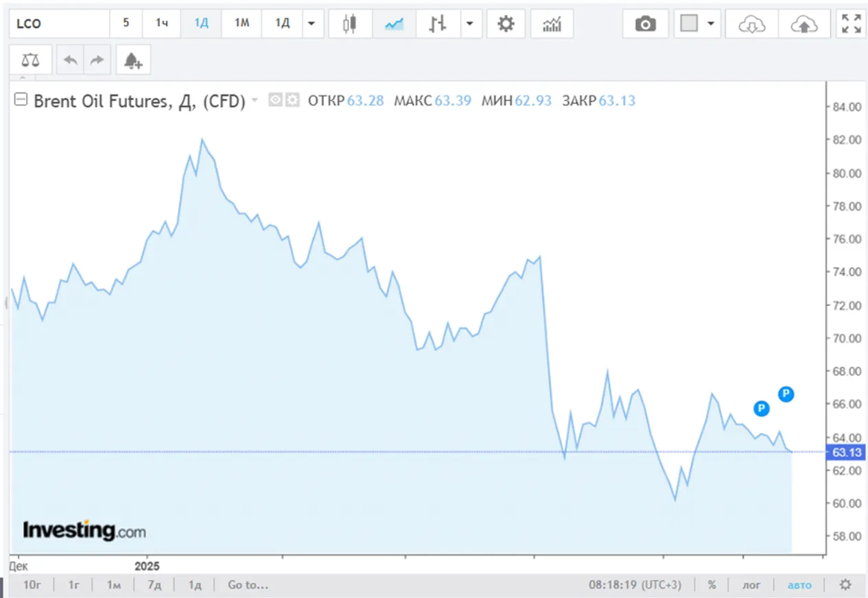Add an alert with the bell icon

pos(133,60)
